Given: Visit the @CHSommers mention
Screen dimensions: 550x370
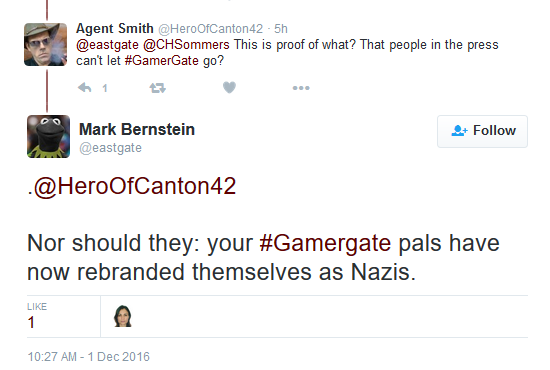Looking at the screenshot, I should point(186,45).
